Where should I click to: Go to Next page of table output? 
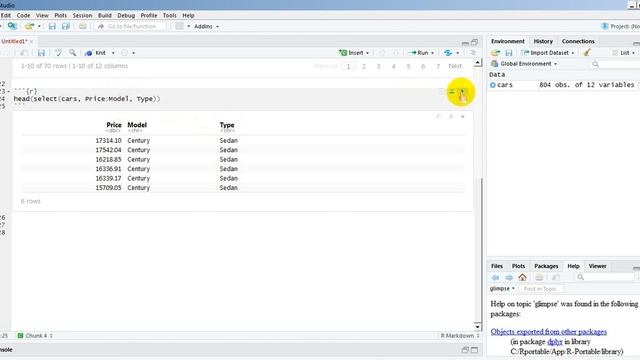point(455,66)
